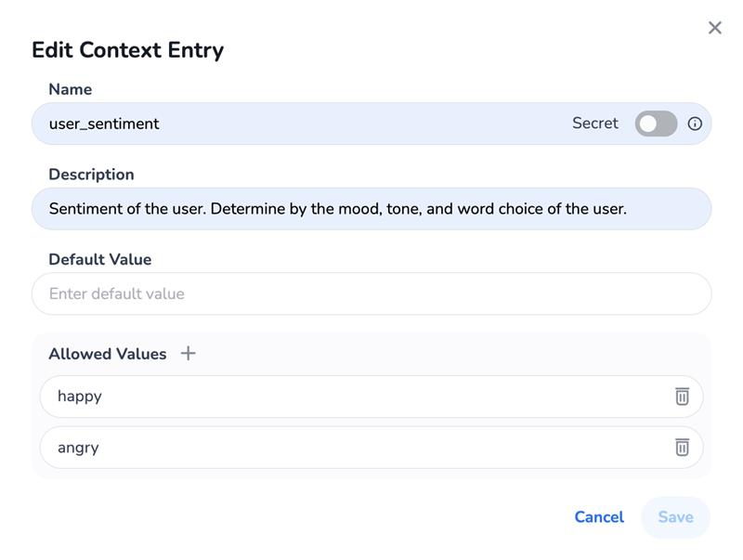Click the Save button

(x=675, y=517)
